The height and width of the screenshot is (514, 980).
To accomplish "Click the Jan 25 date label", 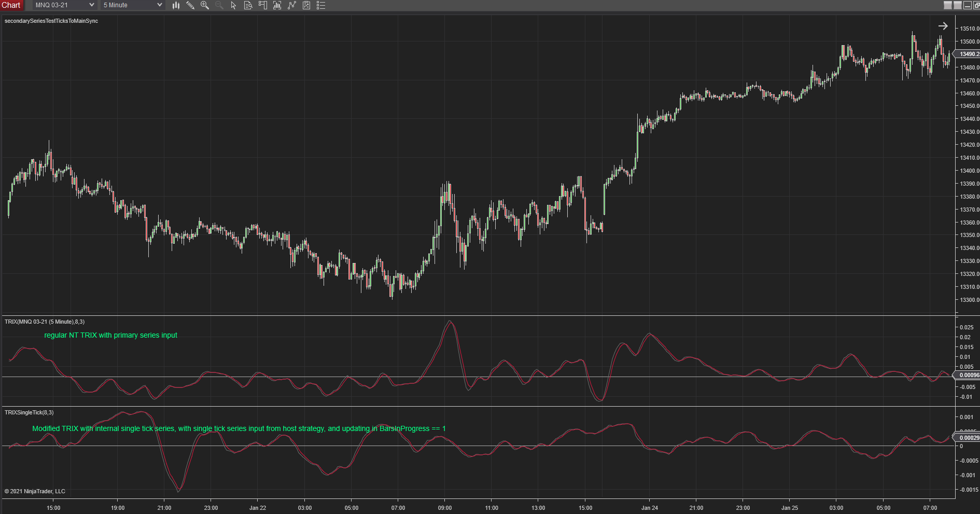I will pos(790,508).
